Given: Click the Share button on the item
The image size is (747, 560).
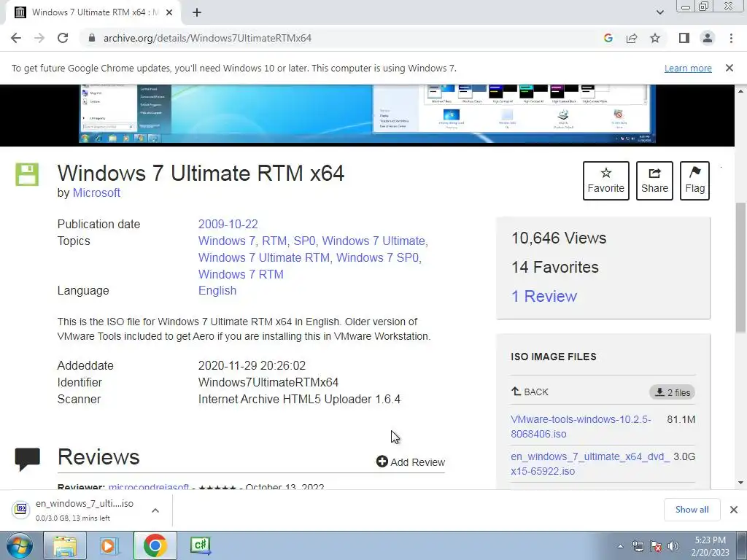Looking at the screenshot, I should pyautogui.click(x=654, y=181).
